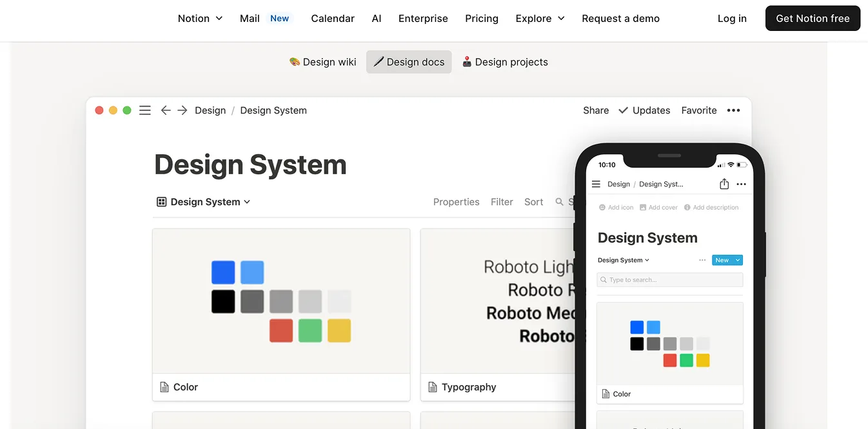The height and width of the screenshot is (429, 868).
Task: Click Properties in the database toolbar
Action: [x=457, y=202]
